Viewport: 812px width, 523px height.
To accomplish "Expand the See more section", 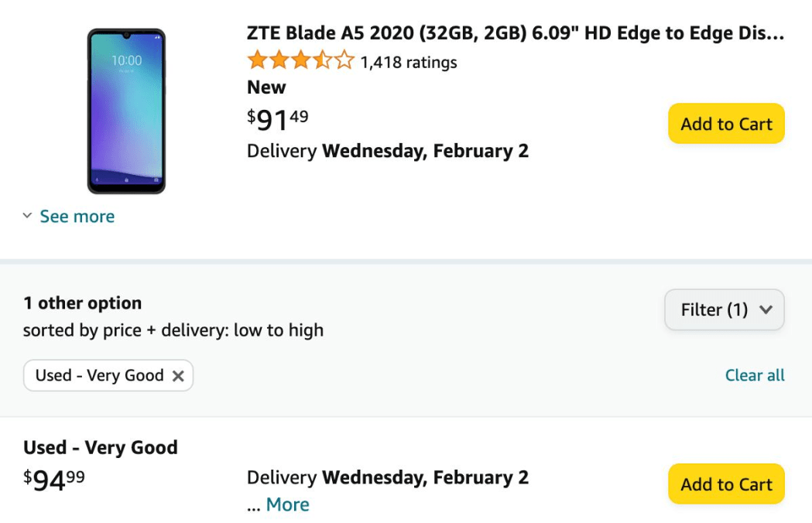I will tap(77, 217).
